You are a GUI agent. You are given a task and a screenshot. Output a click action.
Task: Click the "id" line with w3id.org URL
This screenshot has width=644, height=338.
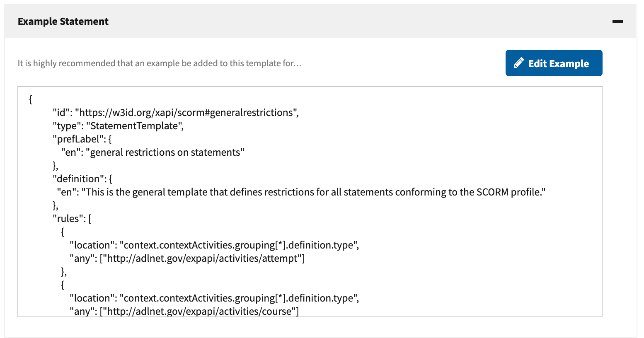[x=176, y=113]
